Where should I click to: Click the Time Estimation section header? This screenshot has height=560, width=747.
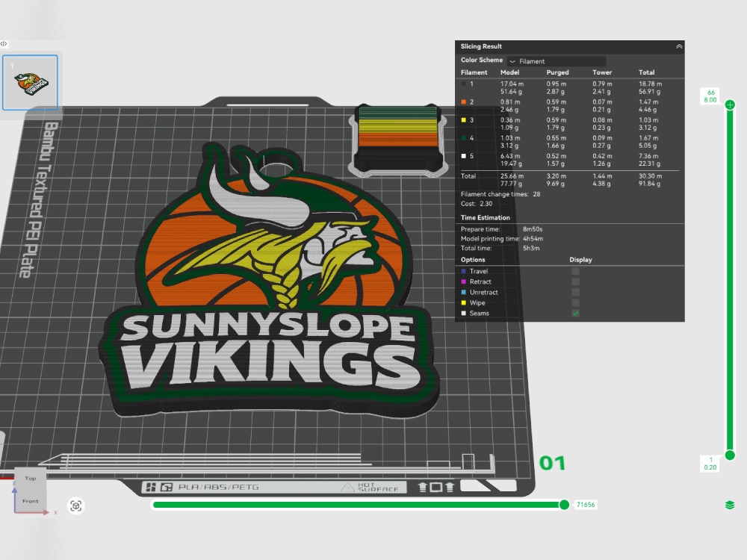click(485, 217)
